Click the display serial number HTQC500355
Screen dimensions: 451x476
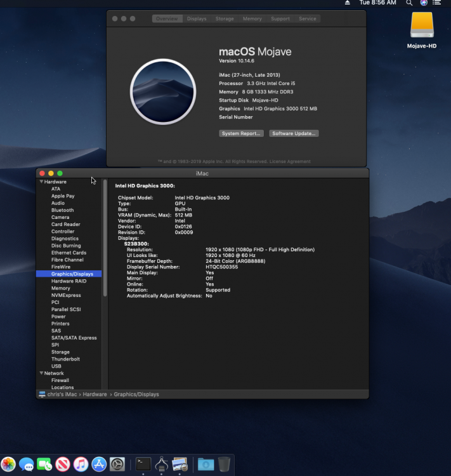coord(222,267)
